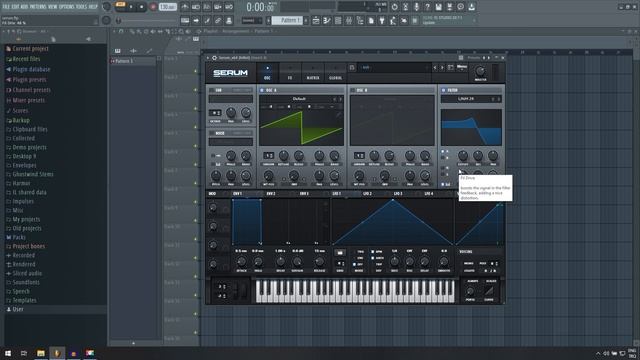
Task: Open Serum's GLOBAL tab
Action: tap(336, 73)
